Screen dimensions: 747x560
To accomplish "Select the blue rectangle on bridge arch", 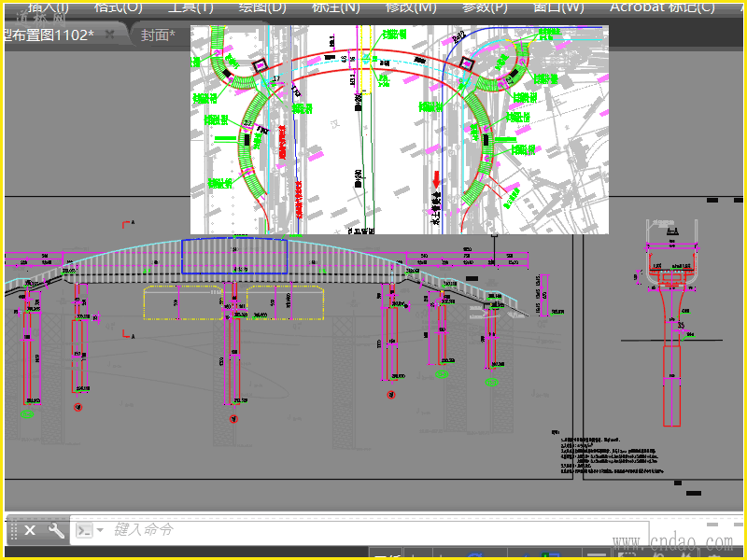I will [233, 255].
